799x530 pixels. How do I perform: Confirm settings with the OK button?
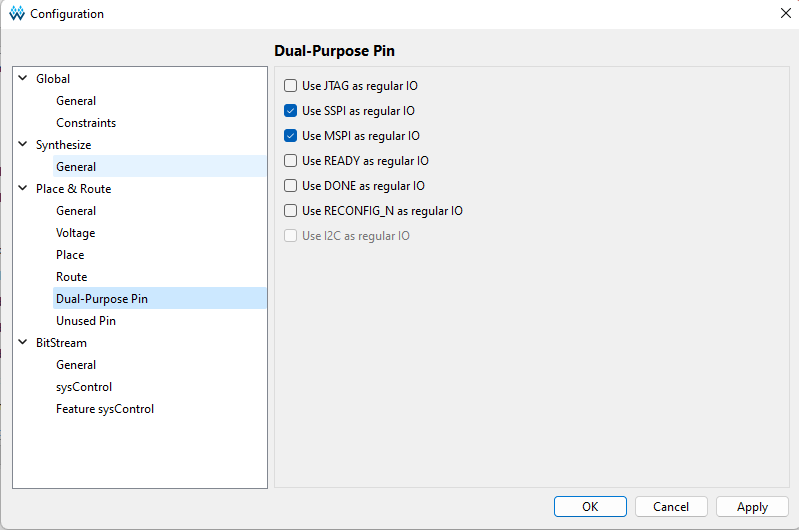click(x=590, y=507)
